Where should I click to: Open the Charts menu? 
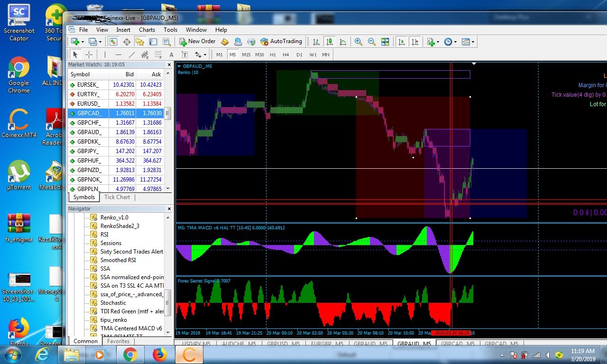pos(147,29)
